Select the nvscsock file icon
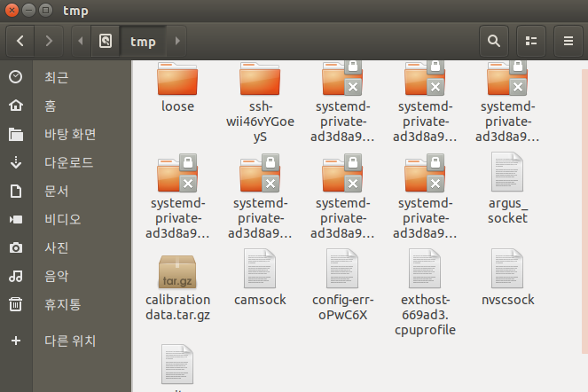The height and width of the screenshot is (392, 588). [x=507, y=268]
